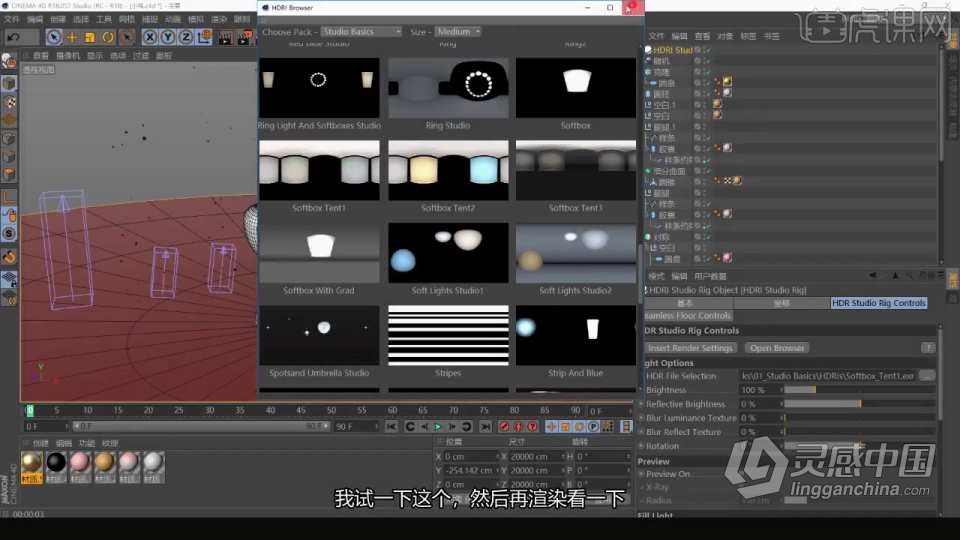Adjust the Reflective Brightness slider
The height and width of the screenshot is (540, 960).
(860, 404)
